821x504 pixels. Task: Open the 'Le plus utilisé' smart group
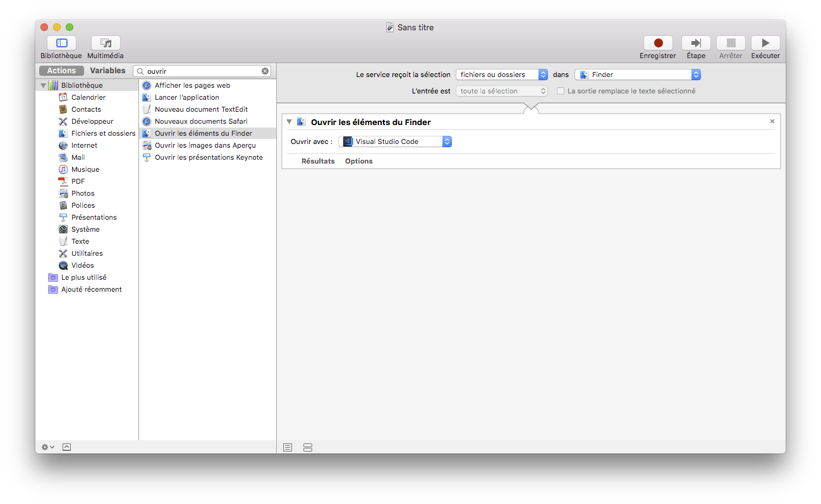83,277
